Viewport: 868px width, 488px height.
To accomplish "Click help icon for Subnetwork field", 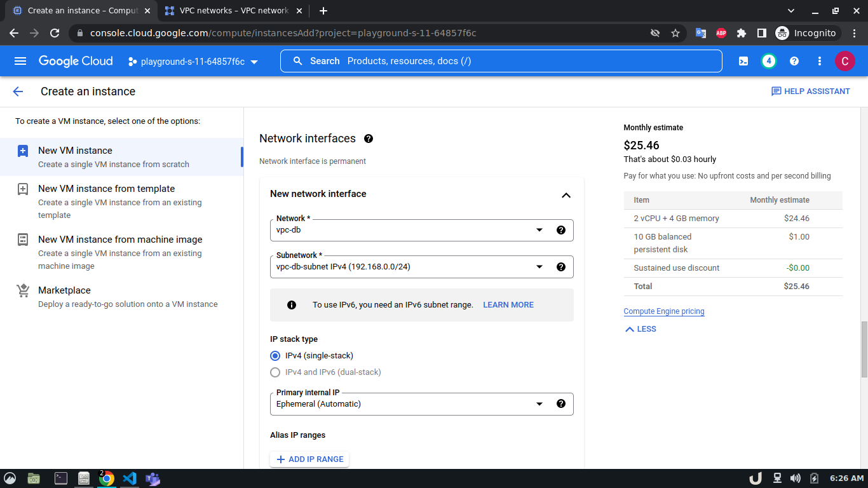I will pyautogui.click(x=561, y=267).
